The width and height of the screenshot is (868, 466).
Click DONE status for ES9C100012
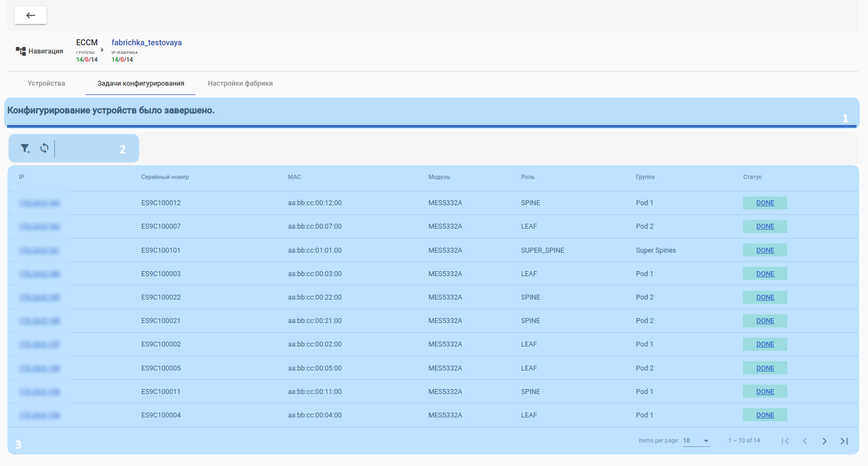pyautogui.click(x=765, y=203)
